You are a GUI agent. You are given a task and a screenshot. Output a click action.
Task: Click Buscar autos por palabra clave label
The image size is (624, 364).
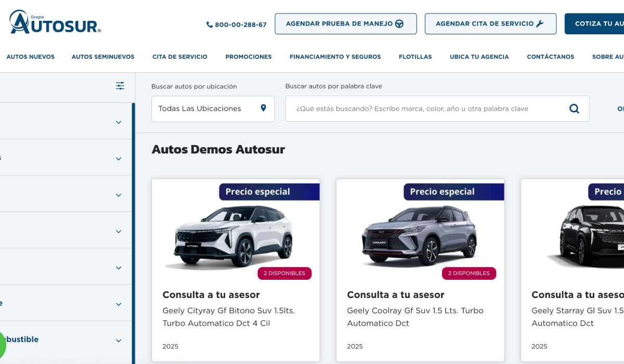point(334,86)
